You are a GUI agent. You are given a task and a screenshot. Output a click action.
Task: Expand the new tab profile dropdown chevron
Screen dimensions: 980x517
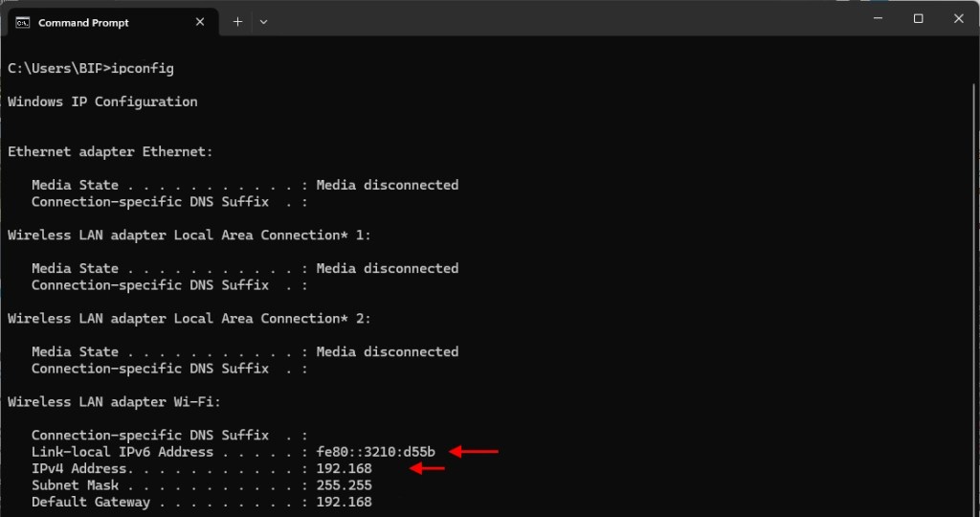pos(263,21)
